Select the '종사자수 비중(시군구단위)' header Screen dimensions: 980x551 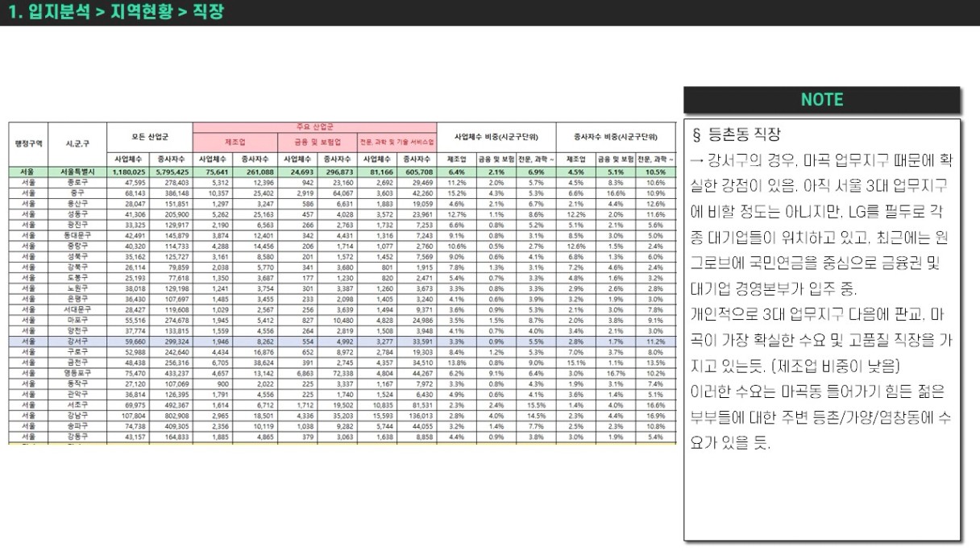click(x=615, y=137)
